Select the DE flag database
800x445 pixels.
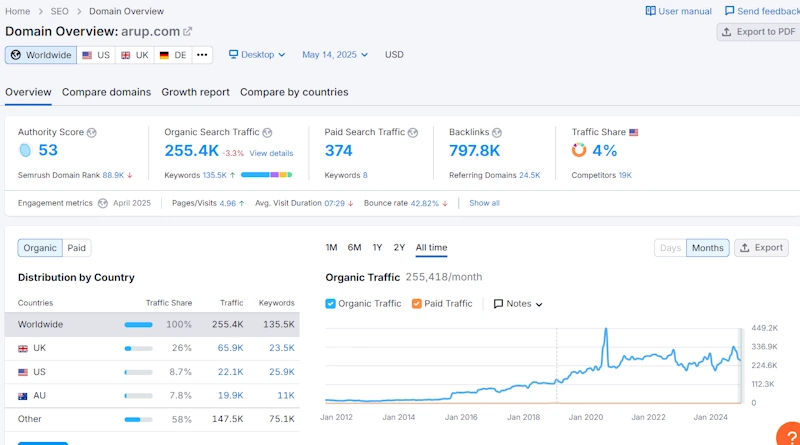pos(173,55)
